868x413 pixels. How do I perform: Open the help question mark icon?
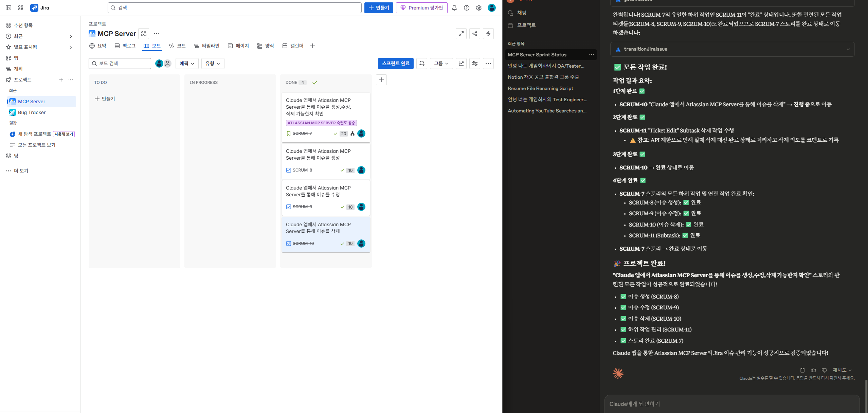[467, 8]
